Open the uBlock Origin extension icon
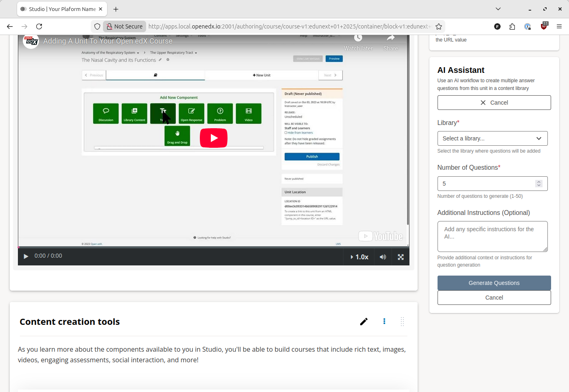 coord(544,26)
